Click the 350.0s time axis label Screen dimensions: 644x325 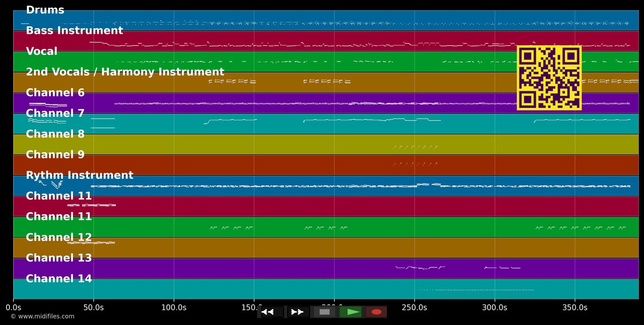point(575,307)
